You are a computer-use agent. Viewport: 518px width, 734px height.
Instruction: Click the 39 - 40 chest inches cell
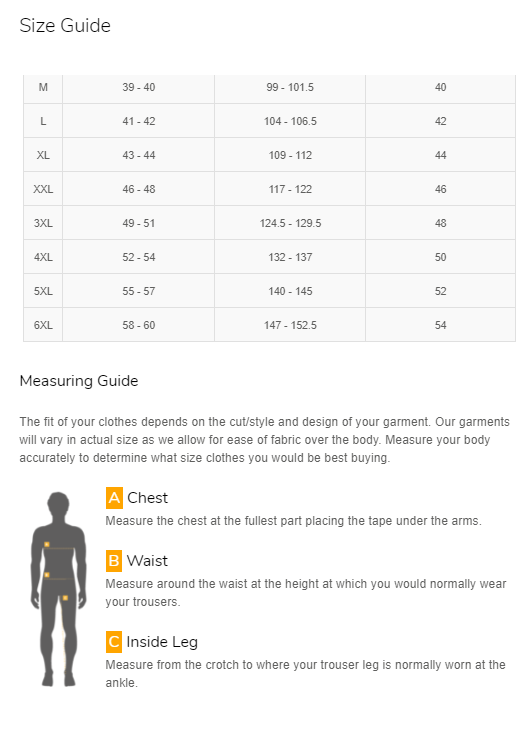click(139, 87)
